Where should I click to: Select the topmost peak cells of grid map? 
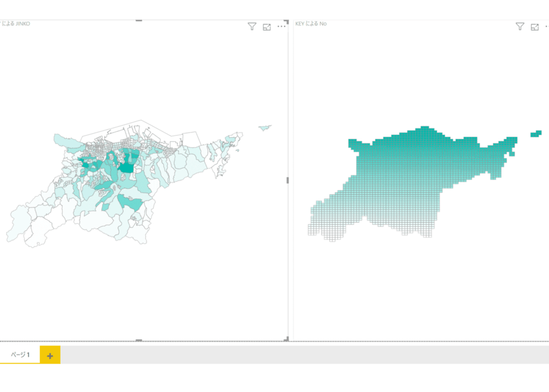point(424,128)
